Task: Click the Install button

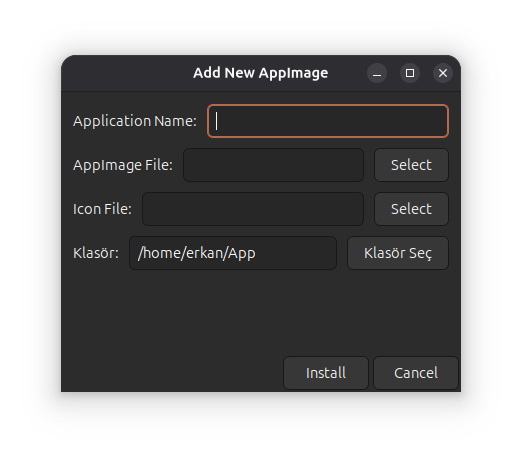Action: tap(326, 373)
